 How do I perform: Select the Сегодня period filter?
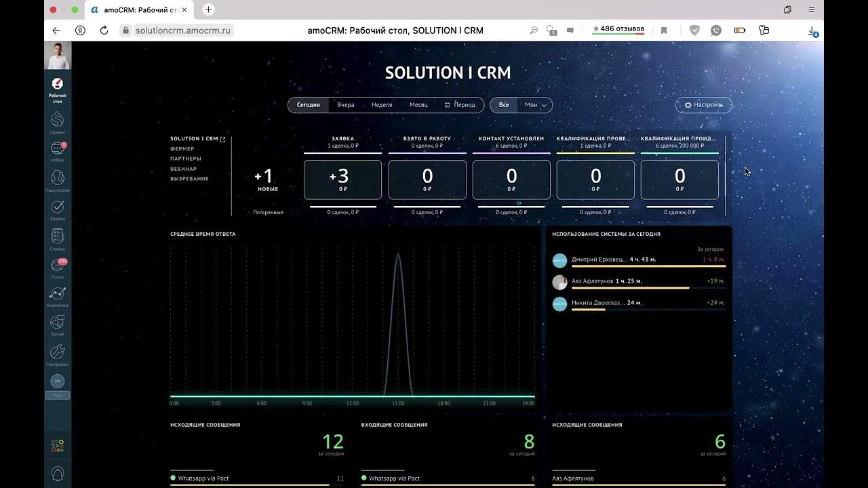pyautogui.click(x=308, y=105)
